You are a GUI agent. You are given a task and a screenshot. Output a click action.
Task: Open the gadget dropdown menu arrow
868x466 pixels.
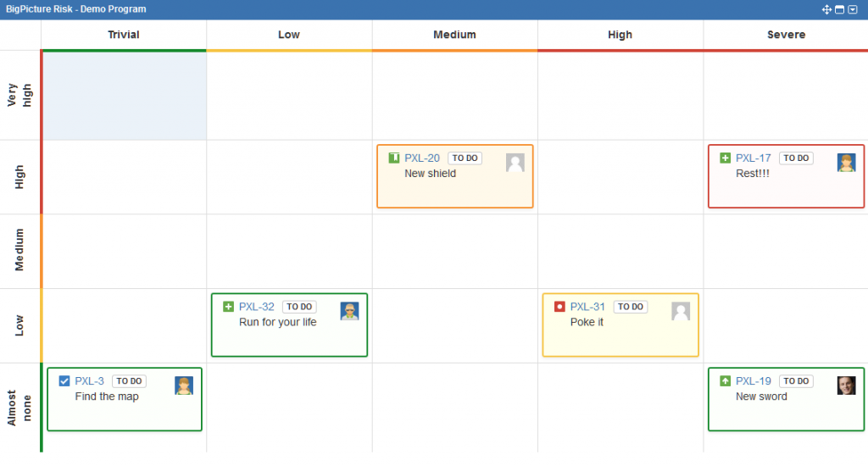coord(853,9)
